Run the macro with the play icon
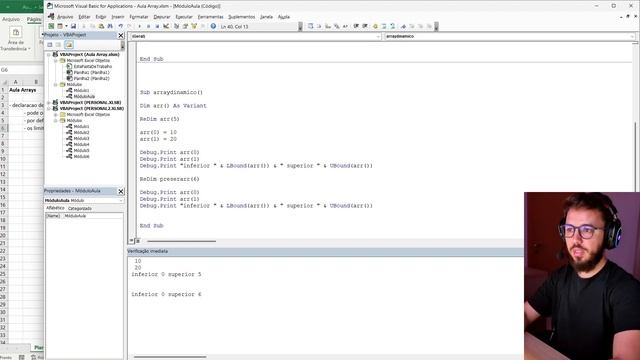Image resolution: width=640 pixels, height=360 pixels. pyautogui.click(x=140, y=26)
